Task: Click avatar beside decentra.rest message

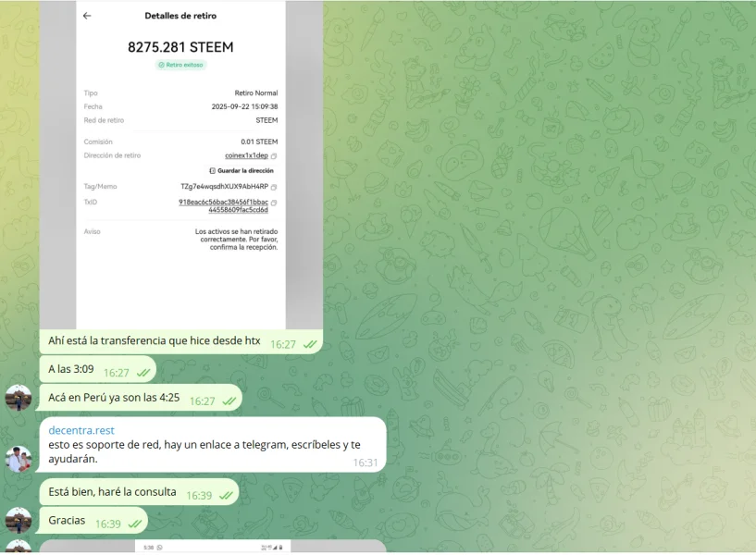Action: tap(19, 459)
